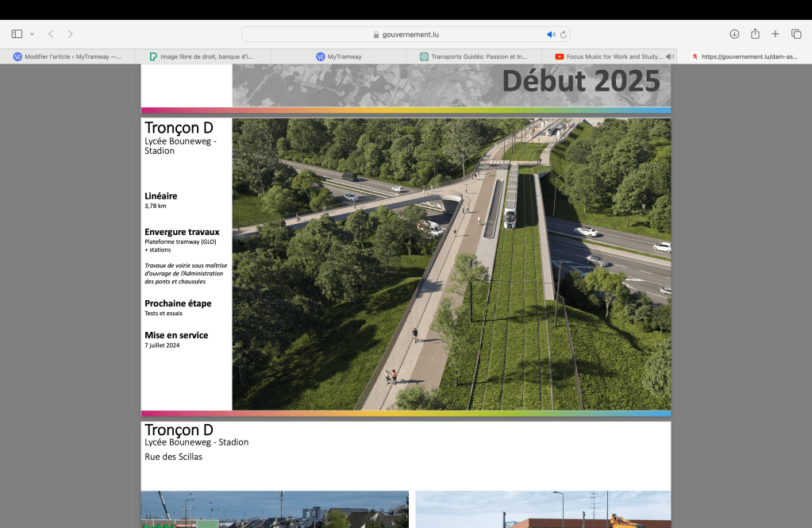Show the tab overview

(x=796, y=34)
